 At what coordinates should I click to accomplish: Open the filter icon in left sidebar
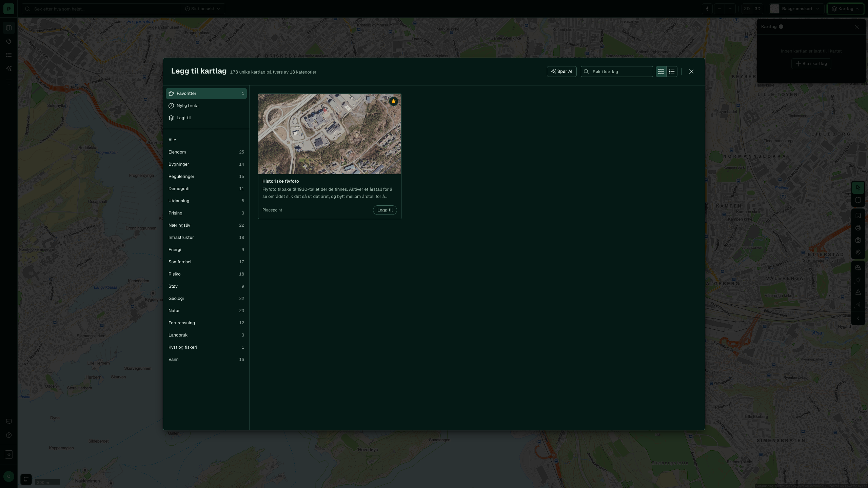point(9,82)
